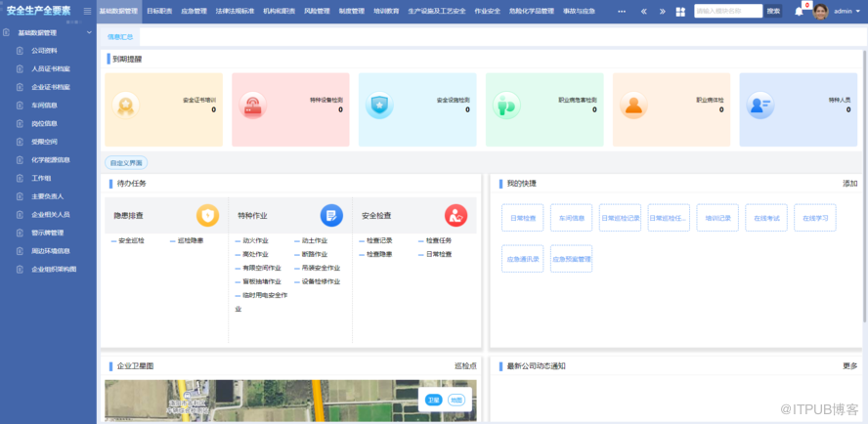Click the 特种作业 blue document icon

click(331, 215)
